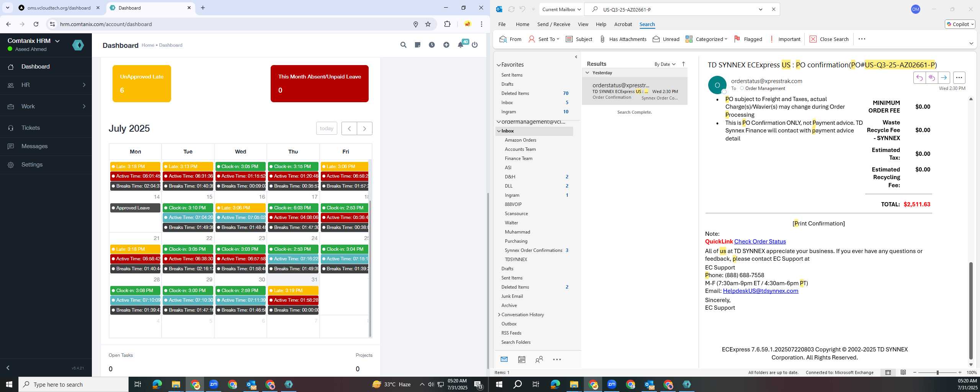Switch to oms.vcloudtech.org dashboard browser tab
980x392 pixels.
[59, 8]
